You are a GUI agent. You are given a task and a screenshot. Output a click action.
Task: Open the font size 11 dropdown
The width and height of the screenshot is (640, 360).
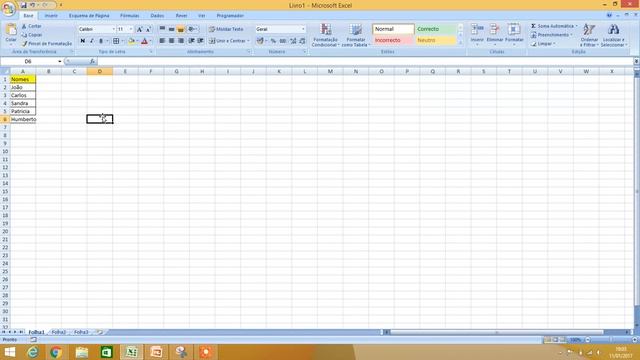coord(131,29)
